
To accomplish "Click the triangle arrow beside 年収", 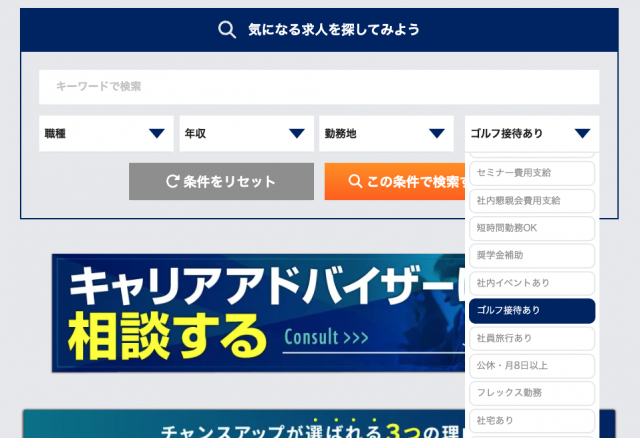I will [x=297, y=134].
